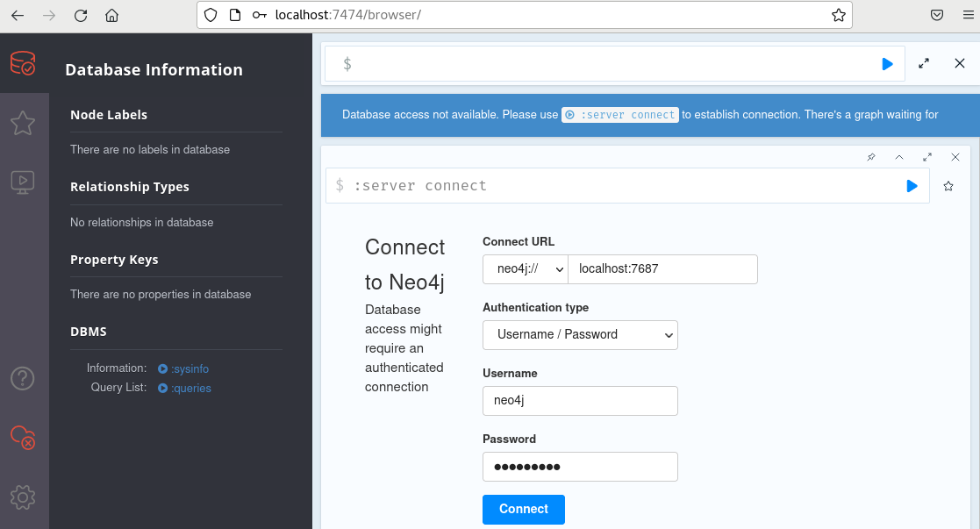Viewport: 980px width, 529px height.
Task: Open browser application menu hamburger
Action: pos(968,15)
